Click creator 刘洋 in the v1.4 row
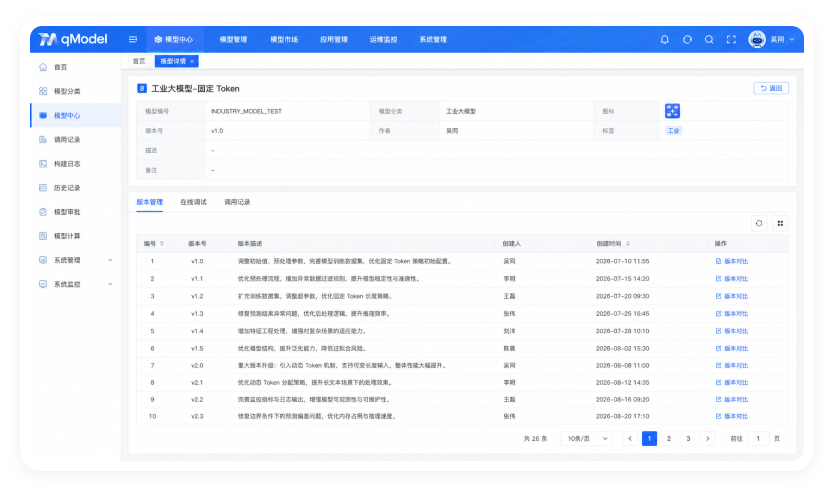This screenshot has height=495, width=834. 509,331
